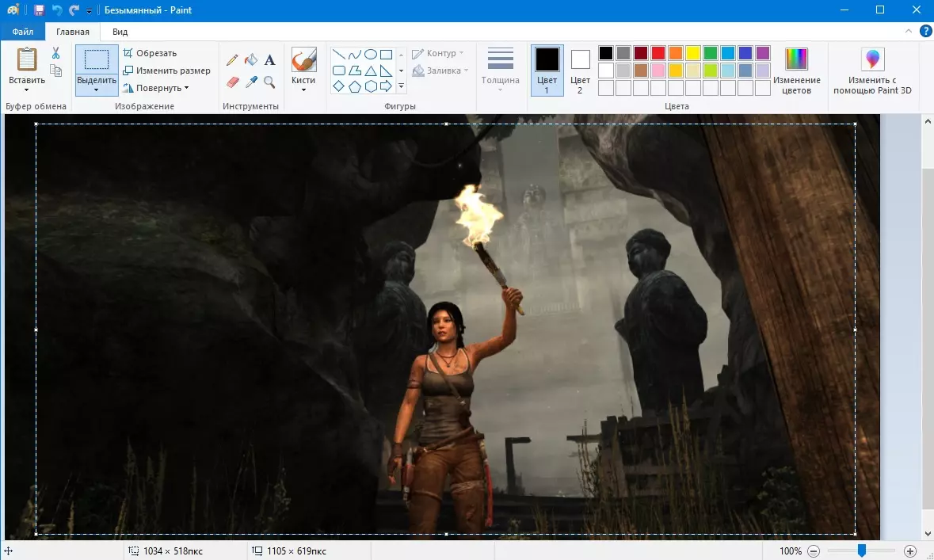
Task: Expand the Выделить dropdown arrow
Action: point(97,90)
